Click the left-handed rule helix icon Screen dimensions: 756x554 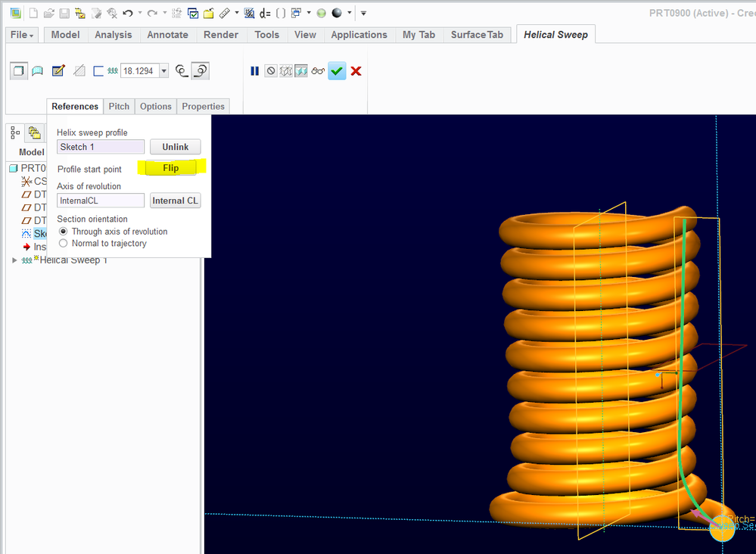click(182, 71)
